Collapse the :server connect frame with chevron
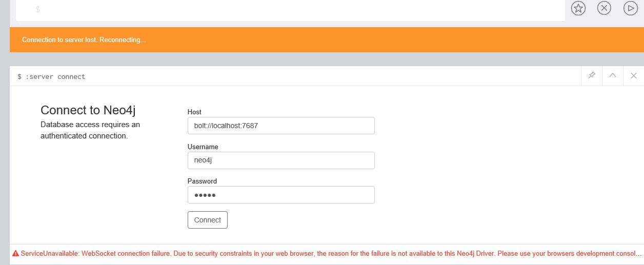Viewport: 644px width, 265px height. click(x=612, y=76)
